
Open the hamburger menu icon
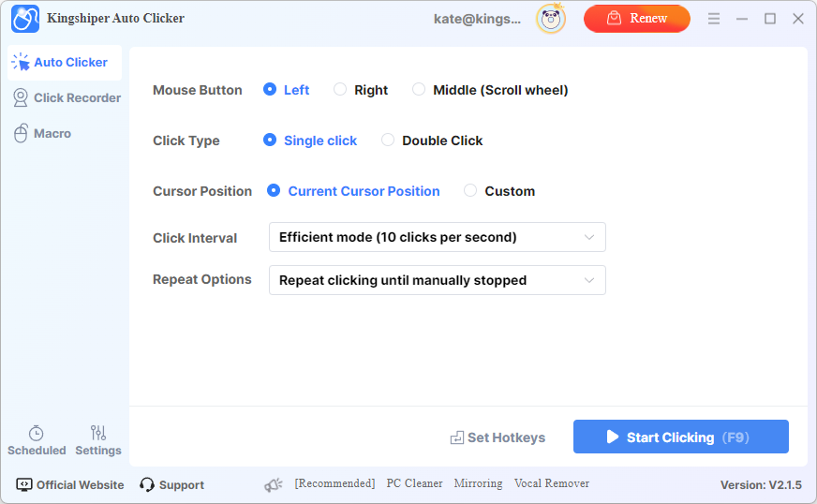714,19
